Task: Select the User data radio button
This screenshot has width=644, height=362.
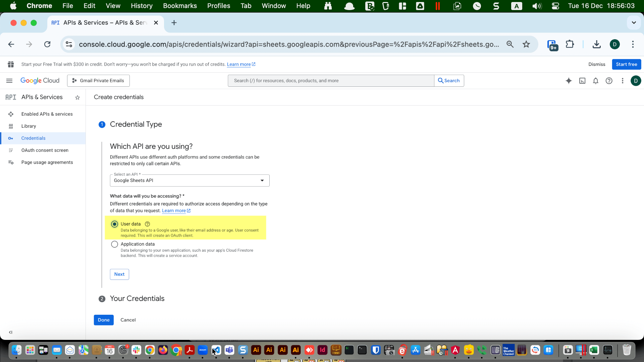Action: [x=114, y=224]
